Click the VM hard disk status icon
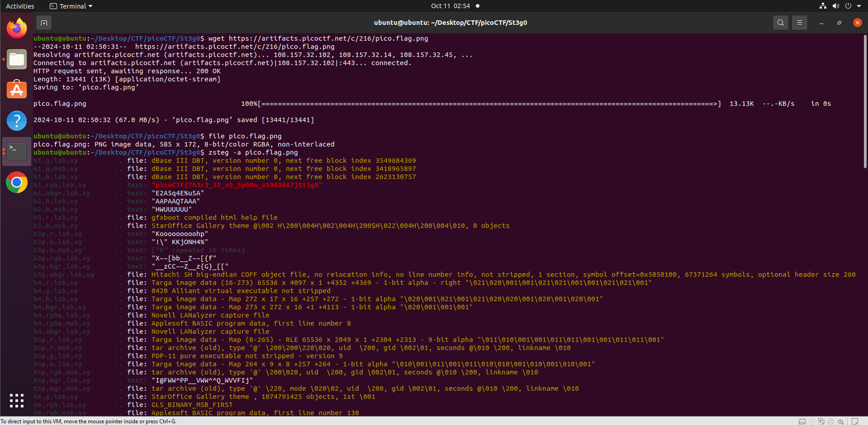The width and height of the screenshot is (868, 426). click(802, 421)
